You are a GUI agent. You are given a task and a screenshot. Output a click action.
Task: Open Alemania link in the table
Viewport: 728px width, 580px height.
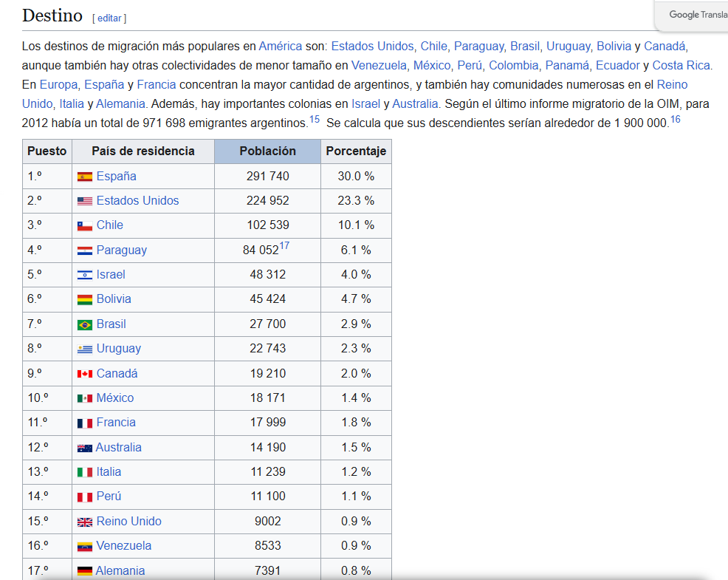click(120, 570)
